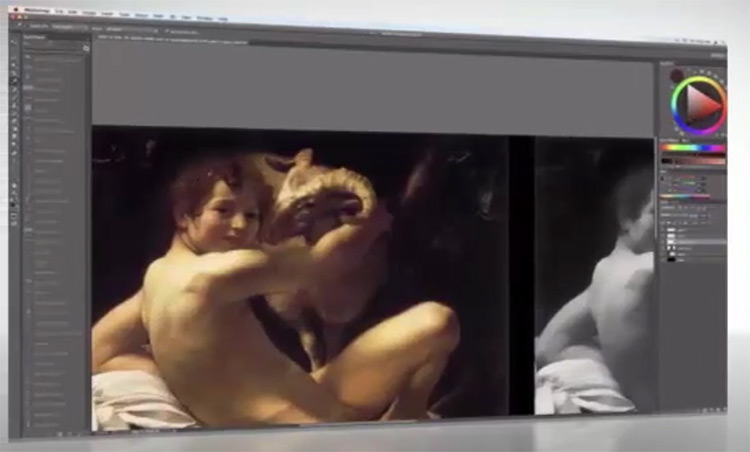This screenshot has height=452, width=750.
Task: Open the Edit menu
Action: 72,12
